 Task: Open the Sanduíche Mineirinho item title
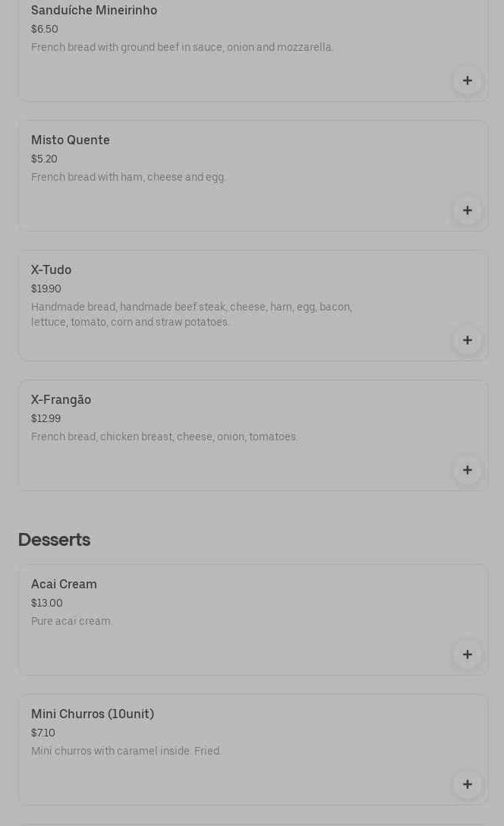pyautogui.click(x=94, y=11)
